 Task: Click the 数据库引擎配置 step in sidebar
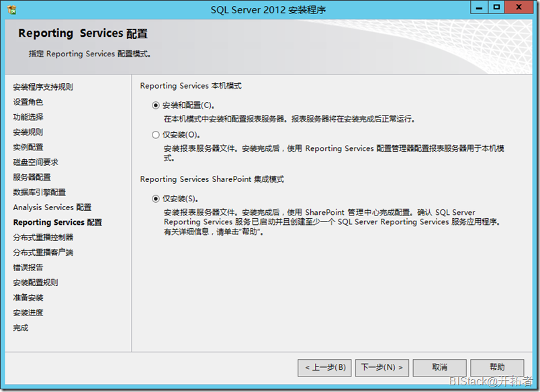click(39, 193)
